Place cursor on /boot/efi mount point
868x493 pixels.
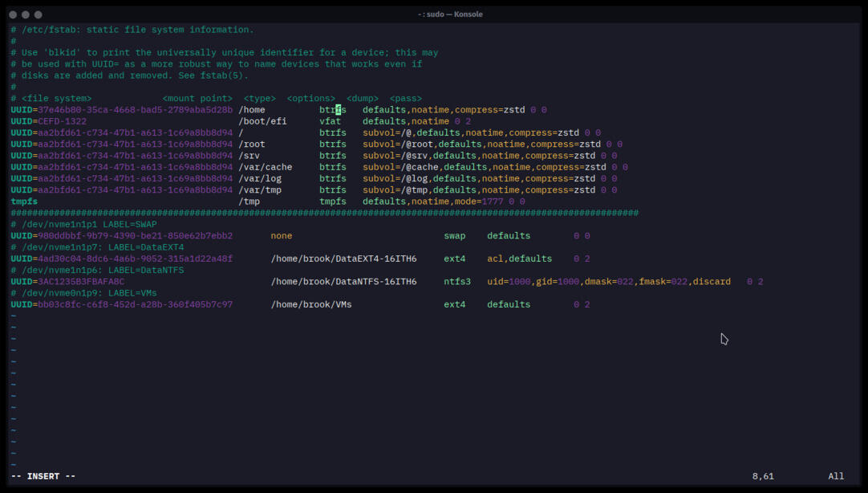(x=262, y=121)
